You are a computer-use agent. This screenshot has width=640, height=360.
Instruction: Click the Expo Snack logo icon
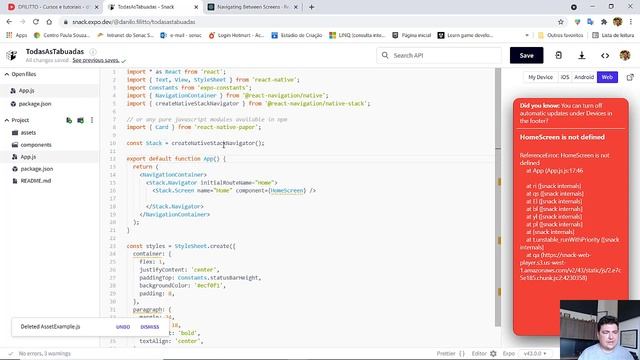pyautogui.click(x=11, y=55)
